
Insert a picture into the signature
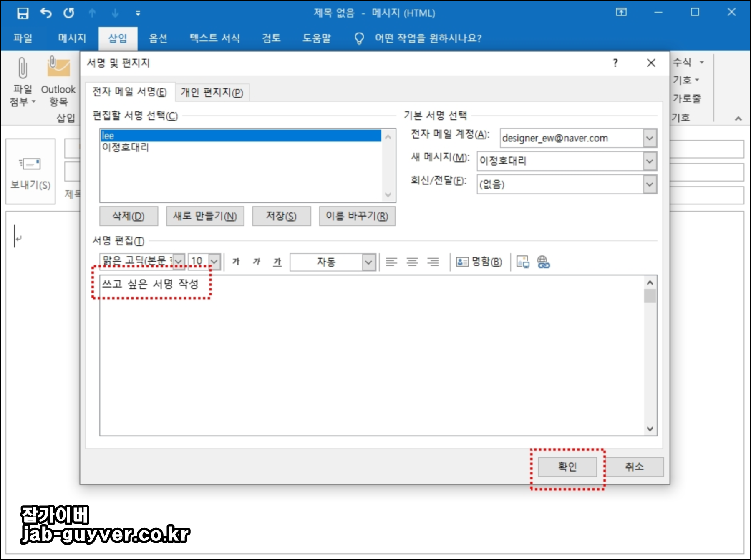[523, 262]
